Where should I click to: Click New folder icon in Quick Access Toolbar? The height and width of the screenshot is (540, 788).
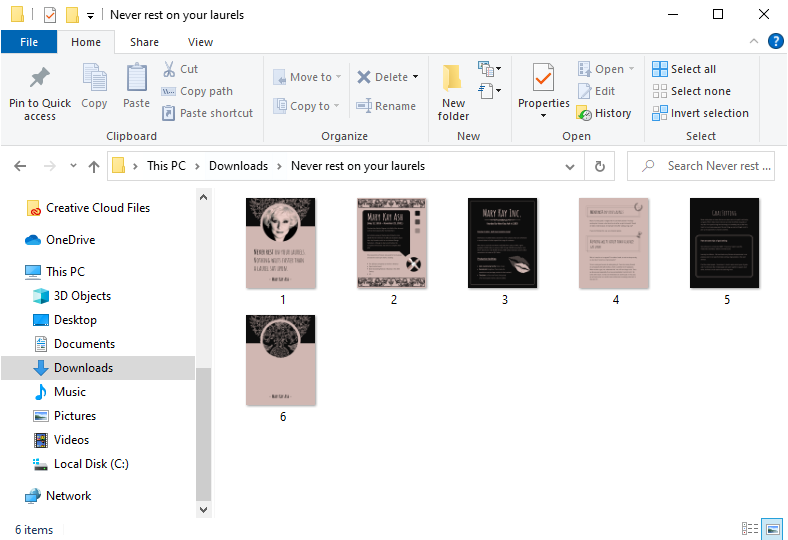coord(72,15)
